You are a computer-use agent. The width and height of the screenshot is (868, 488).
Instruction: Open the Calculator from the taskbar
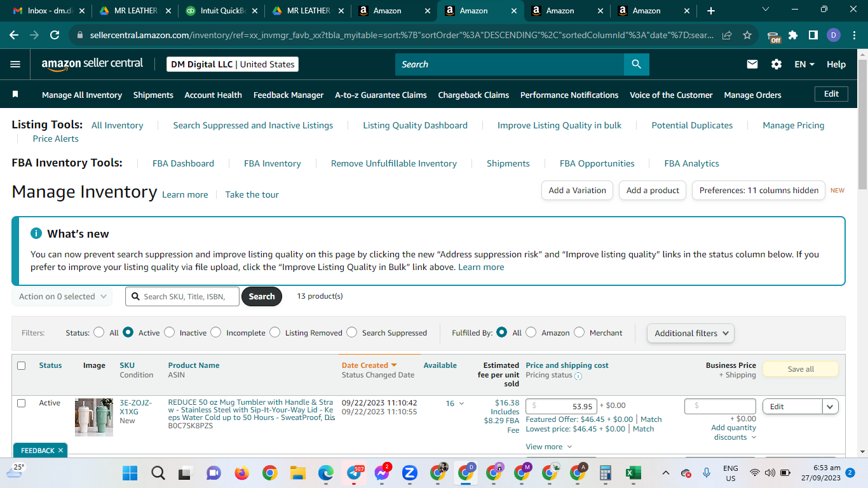[x=605, y=473]
